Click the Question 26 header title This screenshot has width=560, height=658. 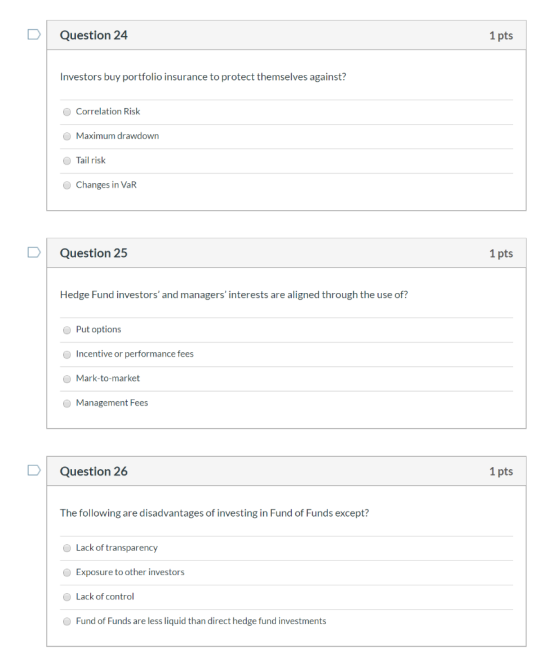[94, 471]
